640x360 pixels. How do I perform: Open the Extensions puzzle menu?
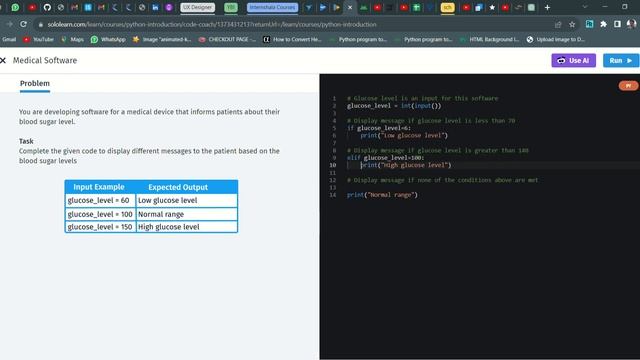(x=603, y=24)
